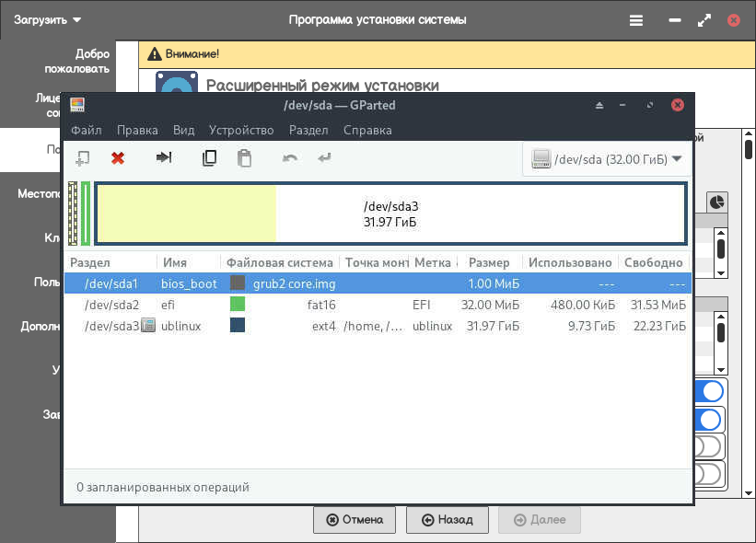The image size is (756, 543).
Task: Click the installer fullscreen arrows icon
Action: point(704,20)
